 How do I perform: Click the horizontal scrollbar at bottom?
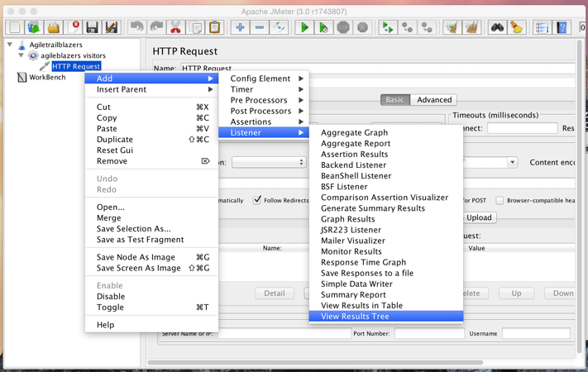(315, 363)
